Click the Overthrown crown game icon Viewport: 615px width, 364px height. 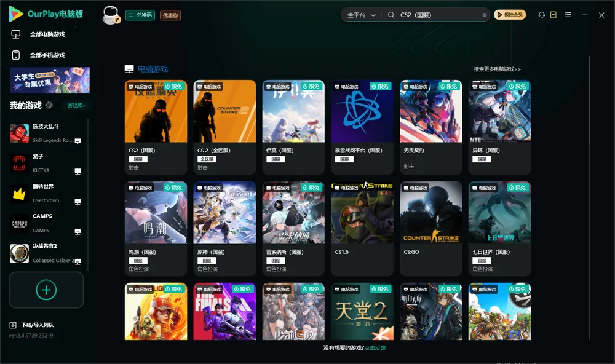[19, 193]
